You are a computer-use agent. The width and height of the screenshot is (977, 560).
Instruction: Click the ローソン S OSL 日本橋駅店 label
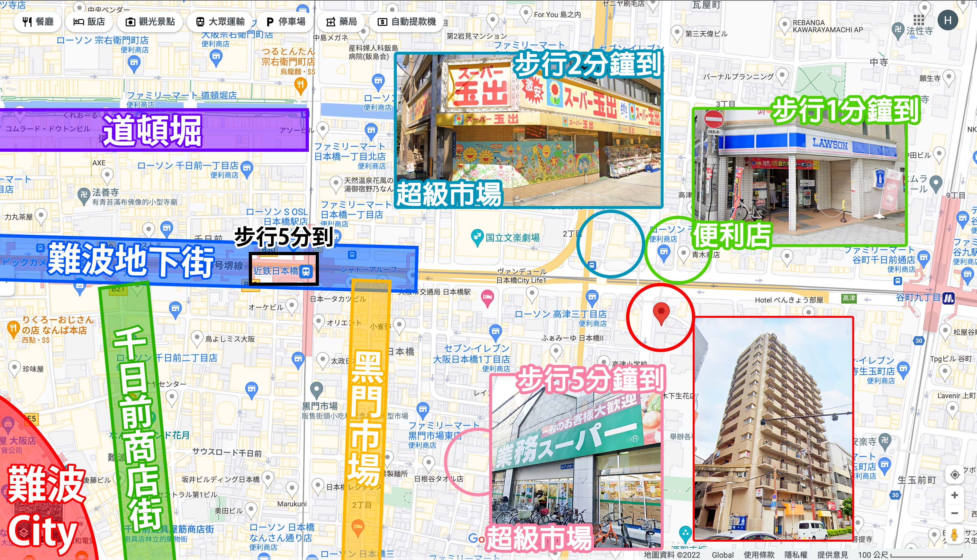pyautogui.click(x=277, y=216)
